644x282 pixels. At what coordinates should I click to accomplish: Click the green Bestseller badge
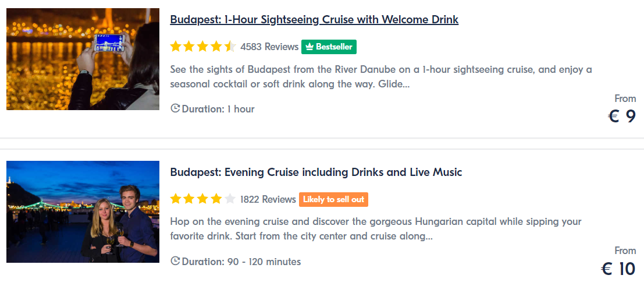tap(329, 47)
